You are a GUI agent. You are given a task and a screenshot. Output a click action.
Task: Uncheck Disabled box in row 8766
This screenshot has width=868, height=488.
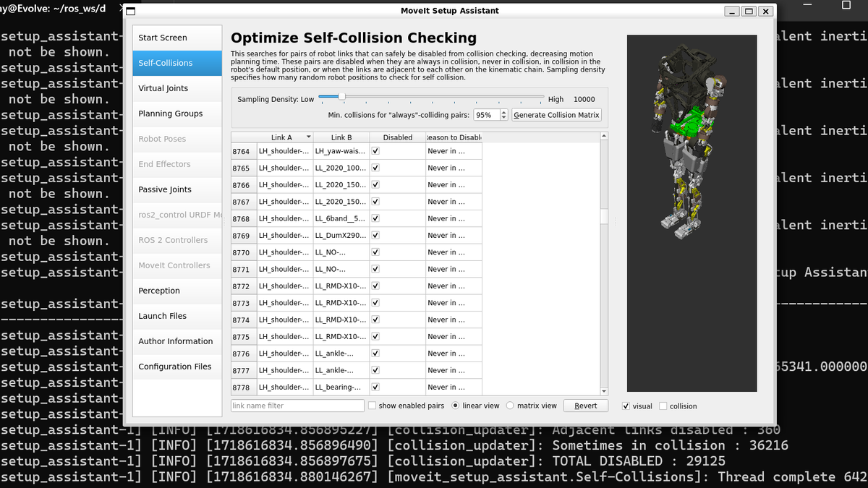pos(375,185)
